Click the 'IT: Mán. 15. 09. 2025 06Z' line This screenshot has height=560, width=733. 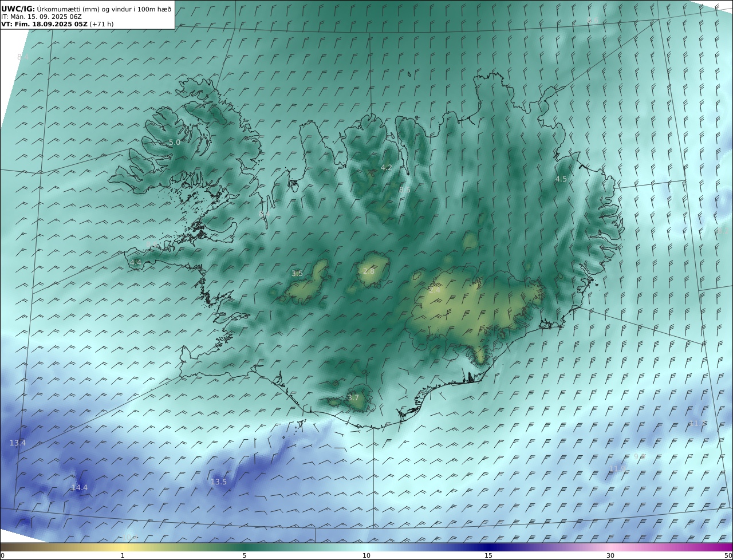[41, 17]
